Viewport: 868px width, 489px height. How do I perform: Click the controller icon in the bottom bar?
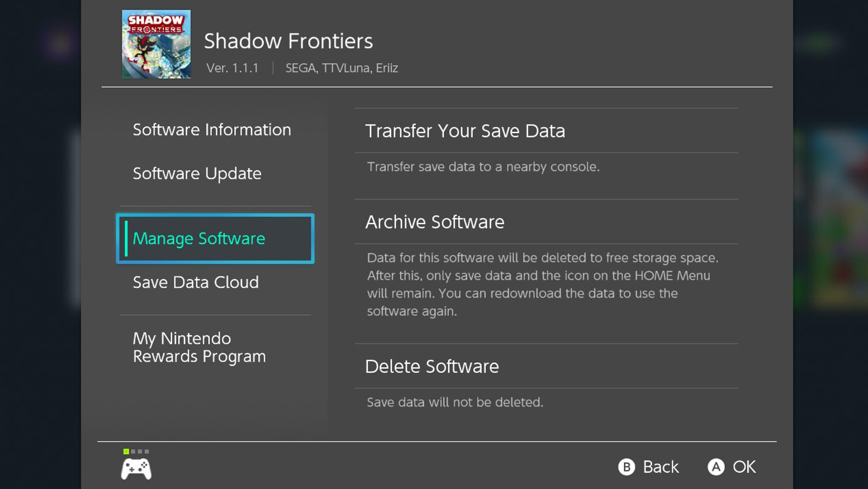136,468
